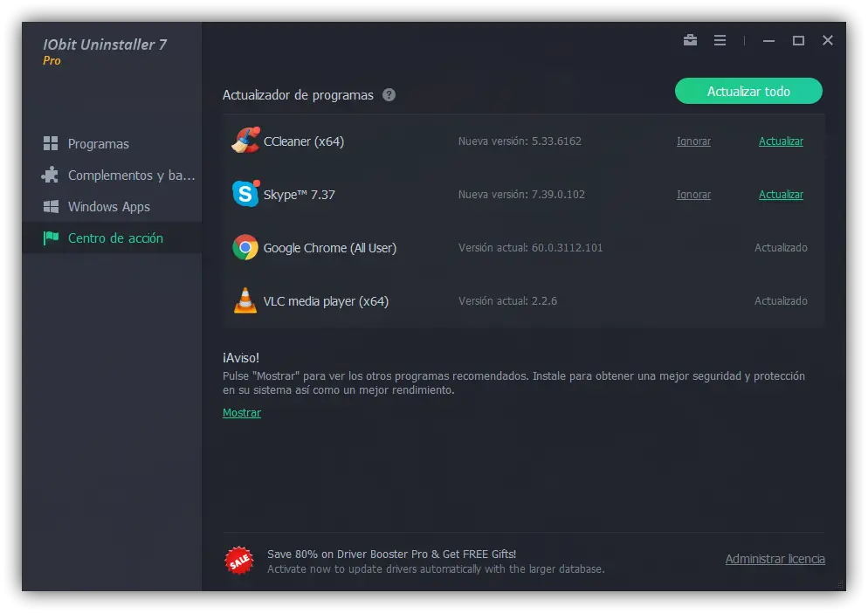Click the IObit Uninstaller 7 title
The image size is (868, 613).
105,45
